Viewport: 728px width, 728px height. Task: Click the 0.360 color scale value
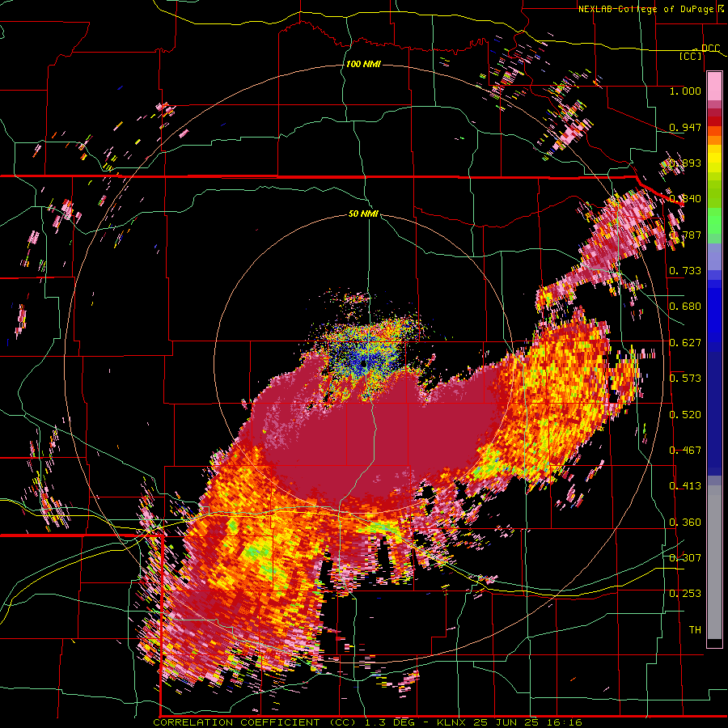coord(685,523)
